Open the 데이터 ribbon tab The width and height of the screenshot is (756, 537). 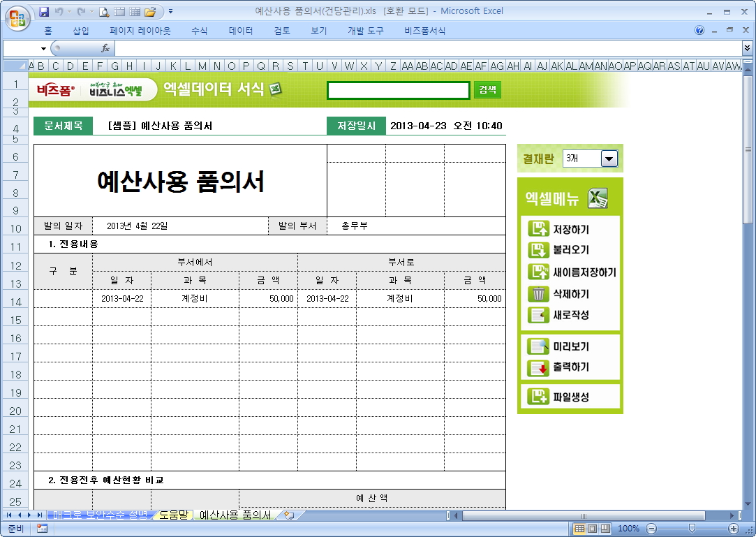click(x=241, y=31)
